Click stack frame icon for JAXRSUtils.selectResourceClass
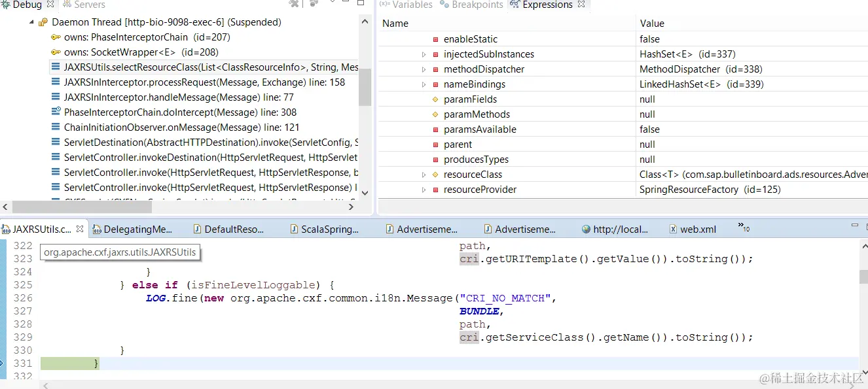The width and height of the screenshot is (868, 389). [56, 67]
